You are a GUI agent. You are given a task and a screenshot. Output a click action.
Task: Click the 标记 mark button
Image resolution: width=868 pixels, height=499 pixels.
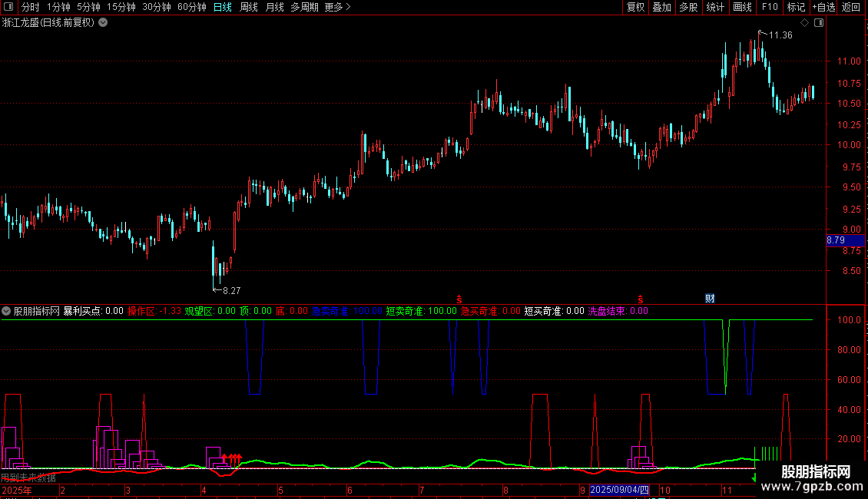point(796,7)
